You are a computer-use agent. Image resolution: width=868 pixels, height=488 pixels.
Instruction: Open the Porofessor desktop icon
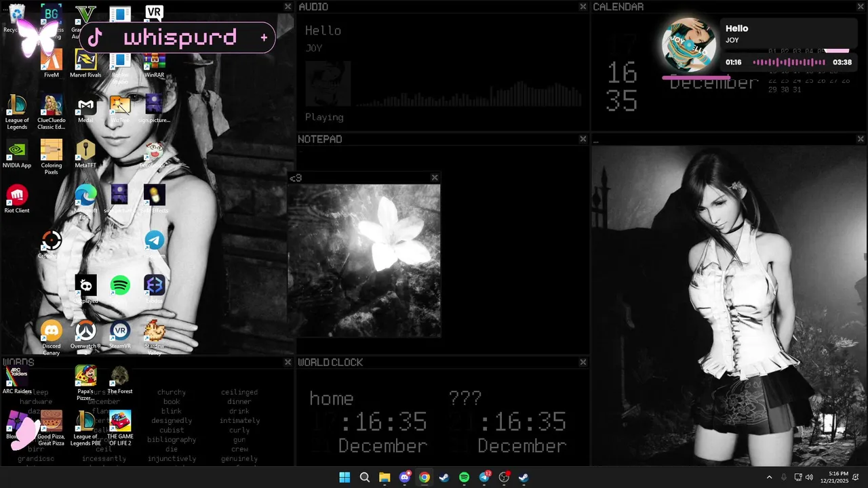pos(154,155)
